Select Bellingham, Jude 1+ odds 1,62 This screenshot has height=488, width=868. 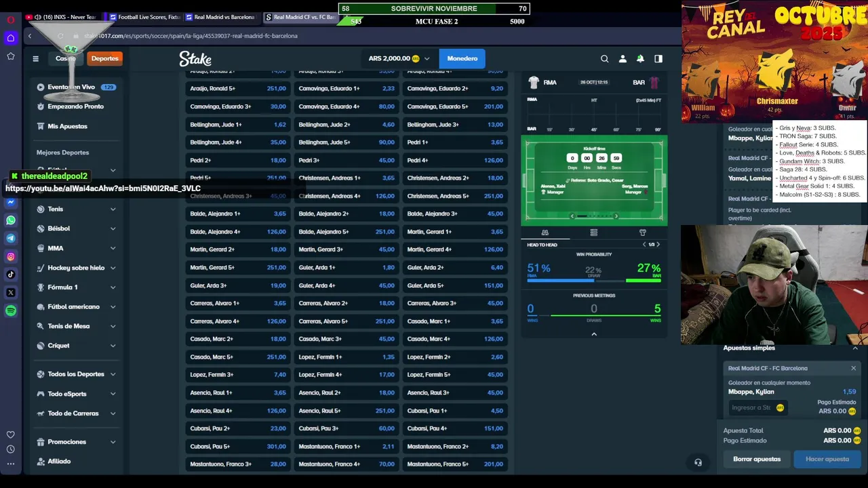238,125
